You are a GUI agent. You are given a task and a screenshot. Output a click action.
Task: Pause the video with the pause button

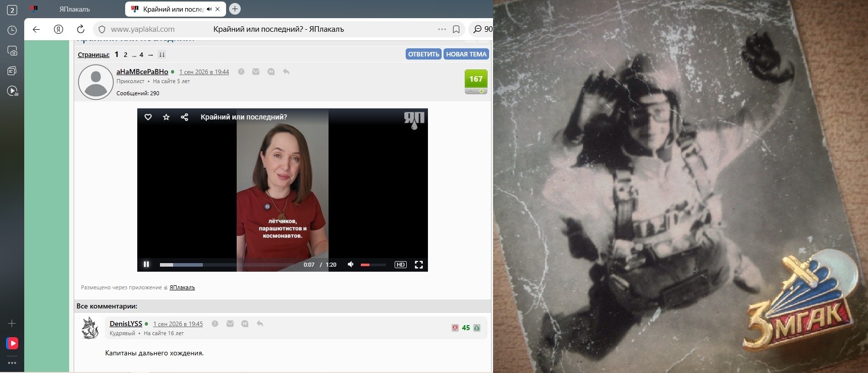[146, 264]
